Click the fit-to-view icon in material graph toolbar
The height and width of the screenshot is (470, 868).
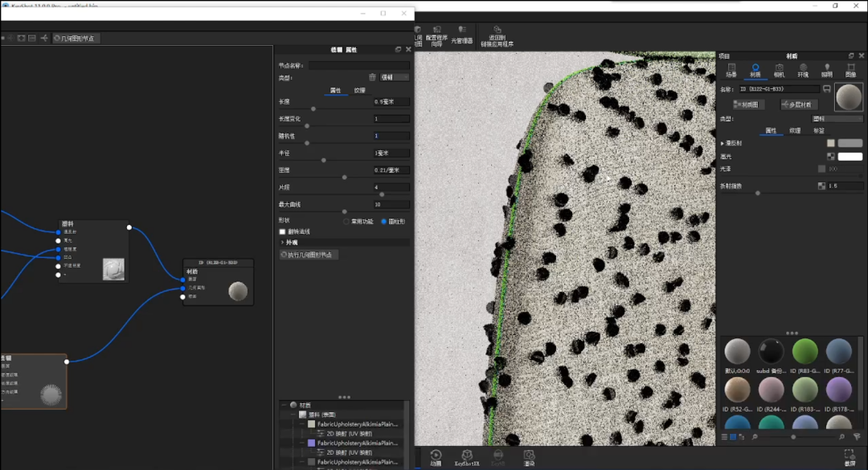coord(21,39)
